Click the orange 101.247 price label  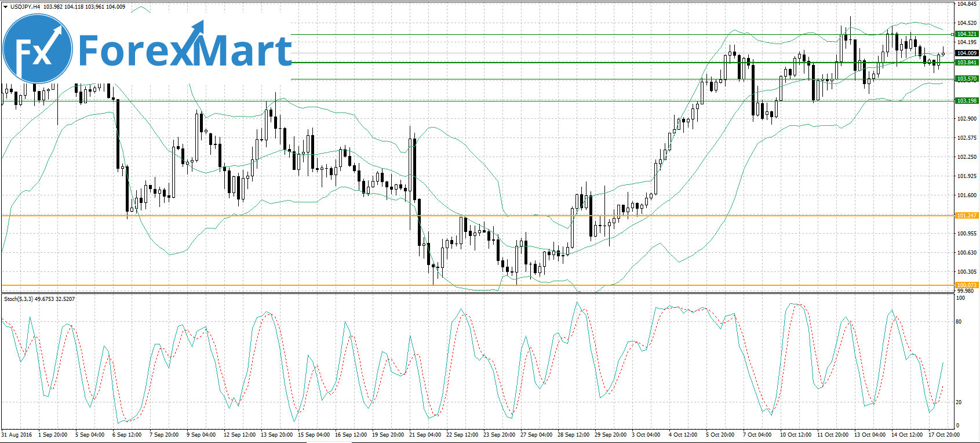967,216
